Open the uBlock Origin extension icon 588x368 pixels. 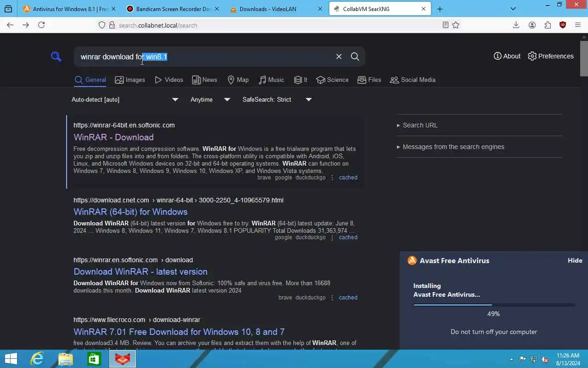[563, 25]
